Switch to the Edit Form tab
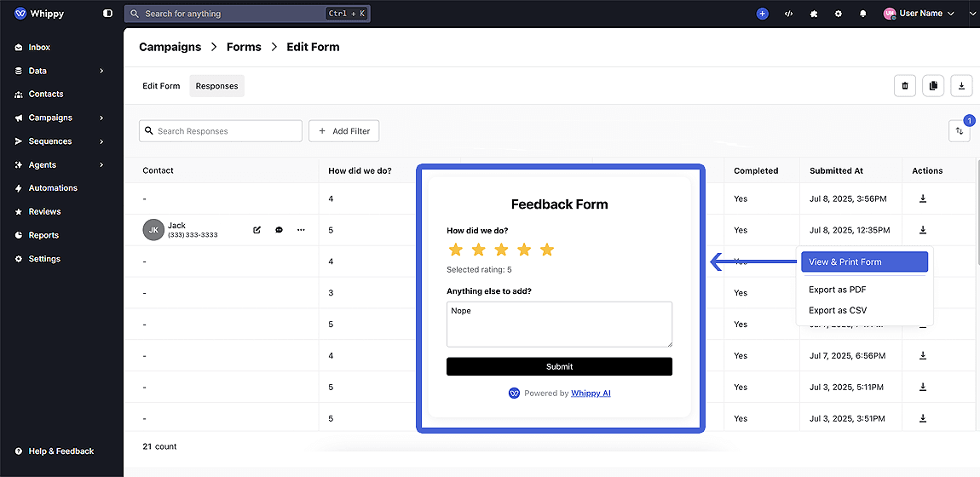This screenshot has height=477, width=980. click(161, 86)
